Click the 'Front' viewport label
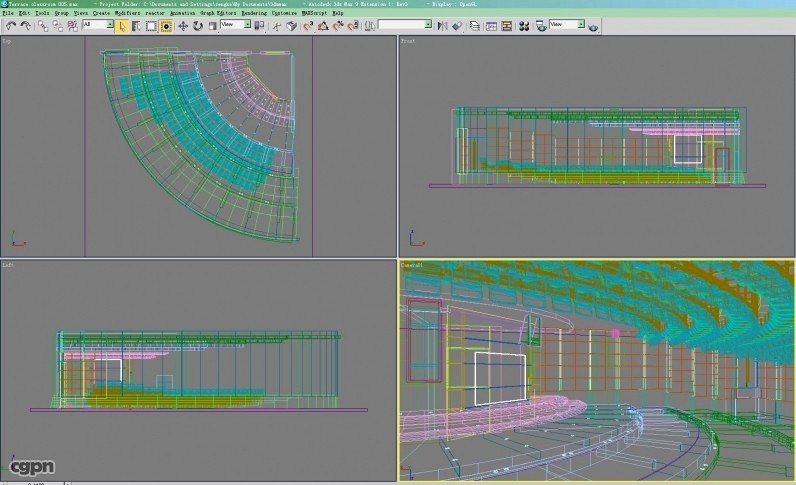This screenshot has height=485, width=796. (408, 41)
